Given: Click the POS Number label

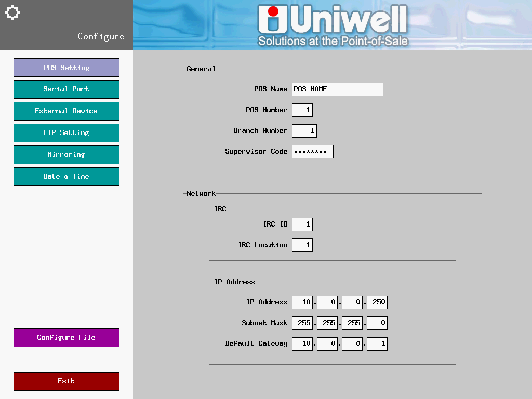Looking at the screenshot, I should click(267, 110).
